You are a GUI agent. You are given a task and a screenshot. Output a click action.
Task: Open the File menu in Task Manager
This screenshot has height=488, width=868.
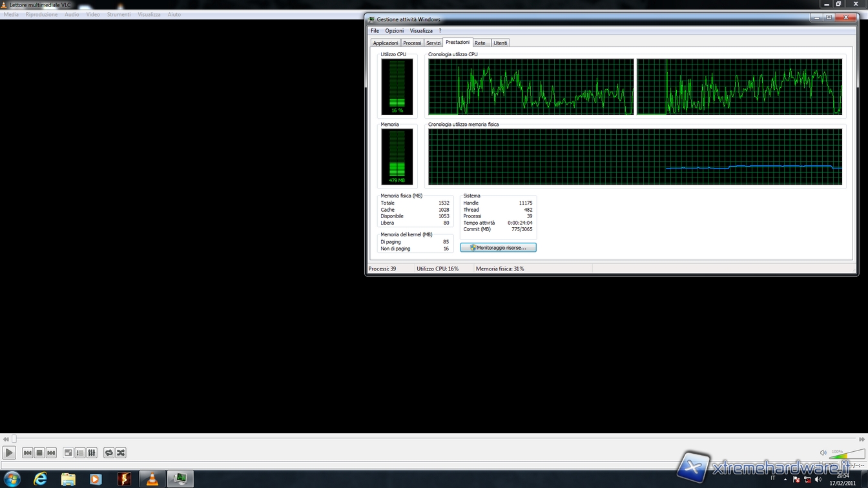click(375, 31)
